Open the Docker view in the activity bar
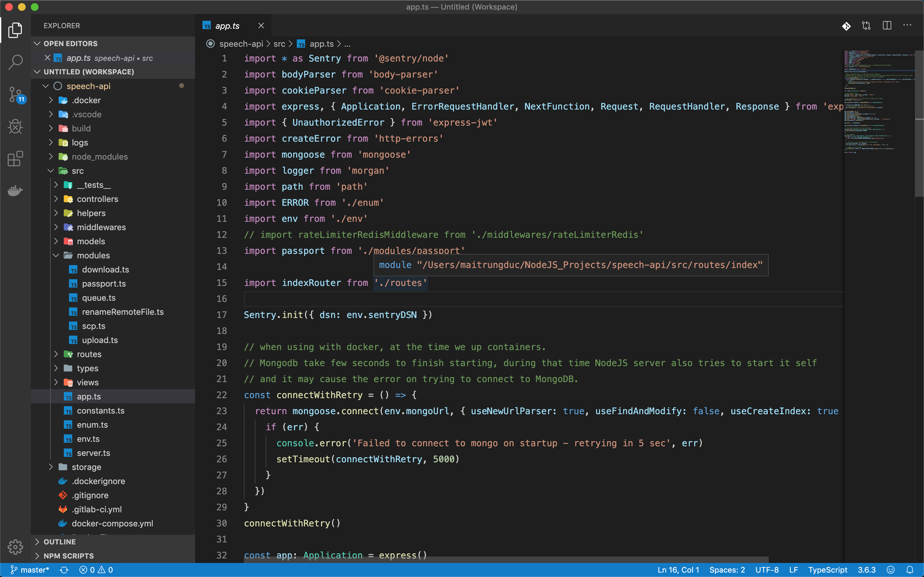The width and height of the screenshot is (924, 577). click(15, 190)
